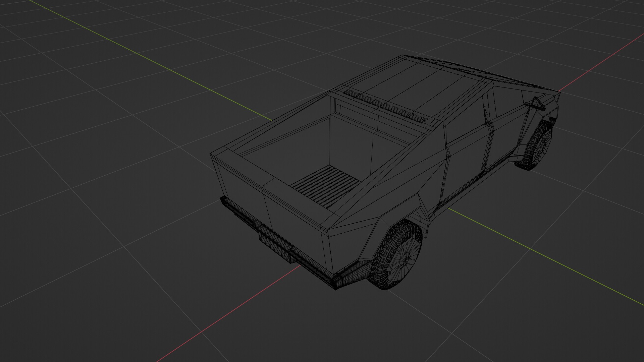Select the truck's front wheel mesh
This screenshot has width=644, height=362.
coord(534,145)
